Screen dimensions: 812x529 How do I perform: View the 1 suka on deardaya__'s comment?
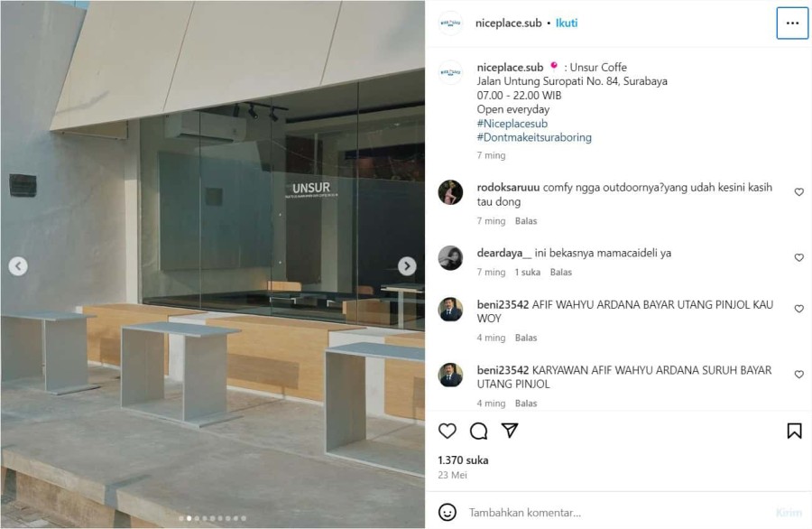(527, 272)
